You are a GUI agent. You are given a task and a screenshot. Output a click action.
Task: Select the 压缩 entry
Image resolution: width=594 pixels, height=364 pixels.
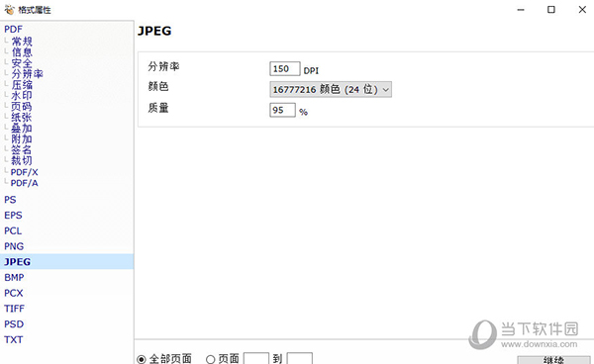point(22,85)
